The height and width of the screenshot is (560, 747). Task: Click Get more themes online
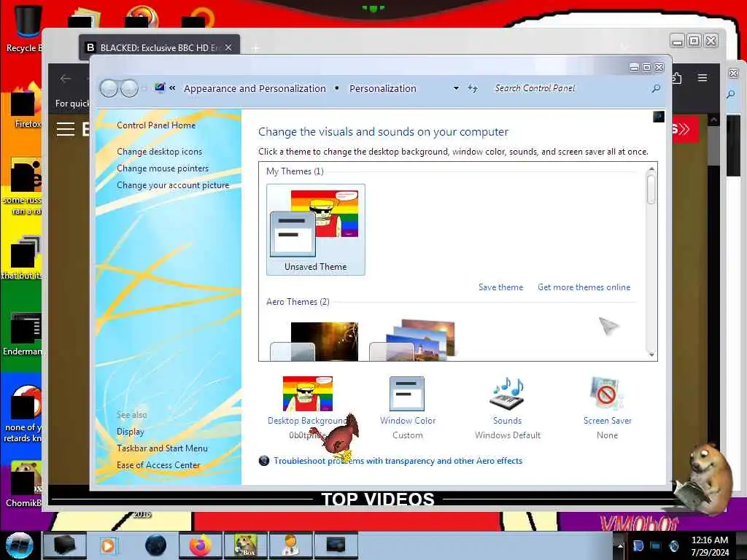click(584, 287)
